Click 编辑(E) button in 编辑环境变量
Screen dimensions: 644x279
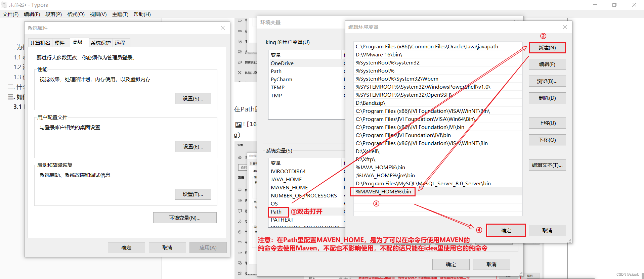click(x=547, y=64)
